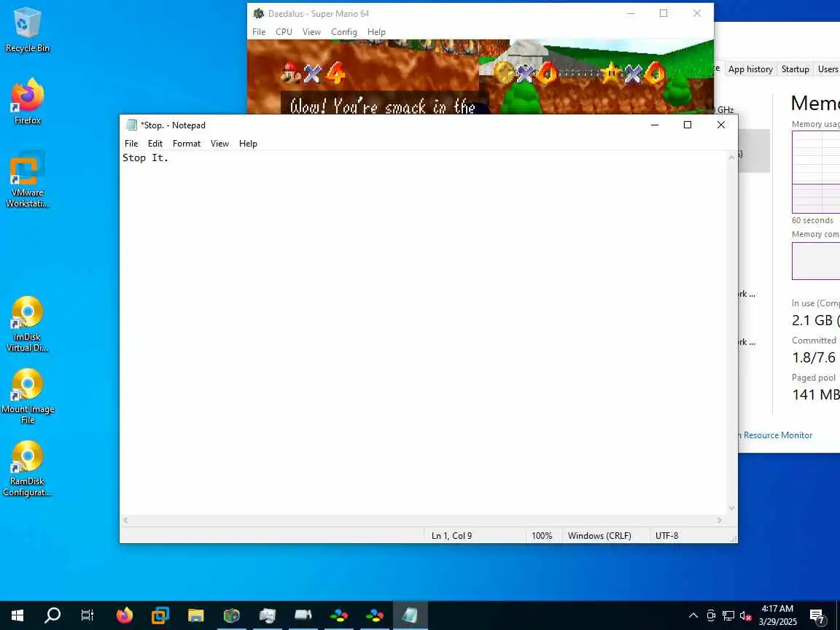The width and height of the screenshot is (840, 630).
Task: Minimize the Notepad window
Action: coord(655,125)
